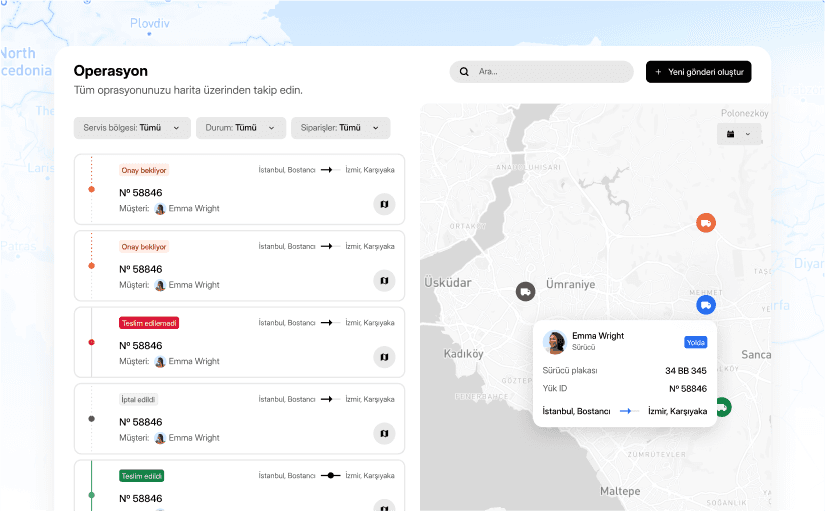Click the gray truck marker near Ümraniye
Screen dimensions: 825x511
(525, 291)
